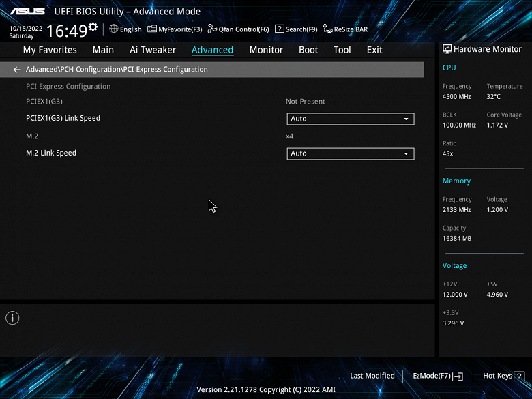532x399 pixels.
Task: Click the EzMode exit arrow icon
Action: click(458, 376)
